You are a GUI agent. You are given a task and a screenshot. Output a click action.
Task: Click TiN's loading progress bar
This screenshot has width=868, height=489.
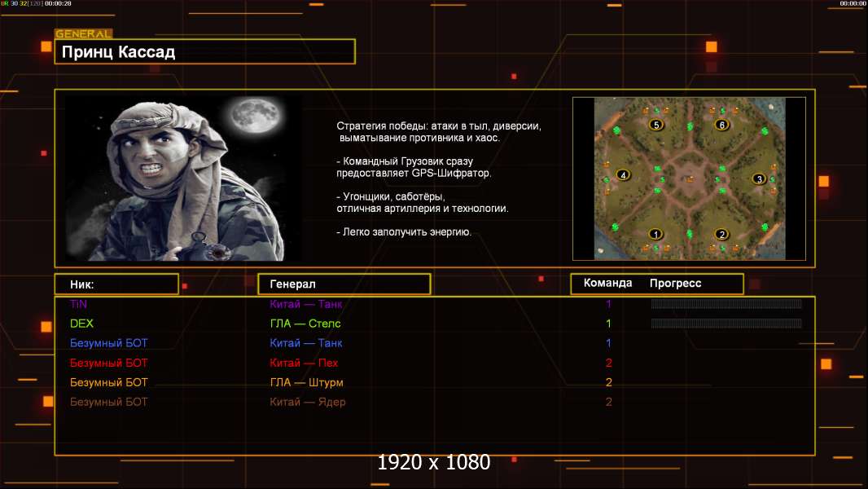(726, 303)
